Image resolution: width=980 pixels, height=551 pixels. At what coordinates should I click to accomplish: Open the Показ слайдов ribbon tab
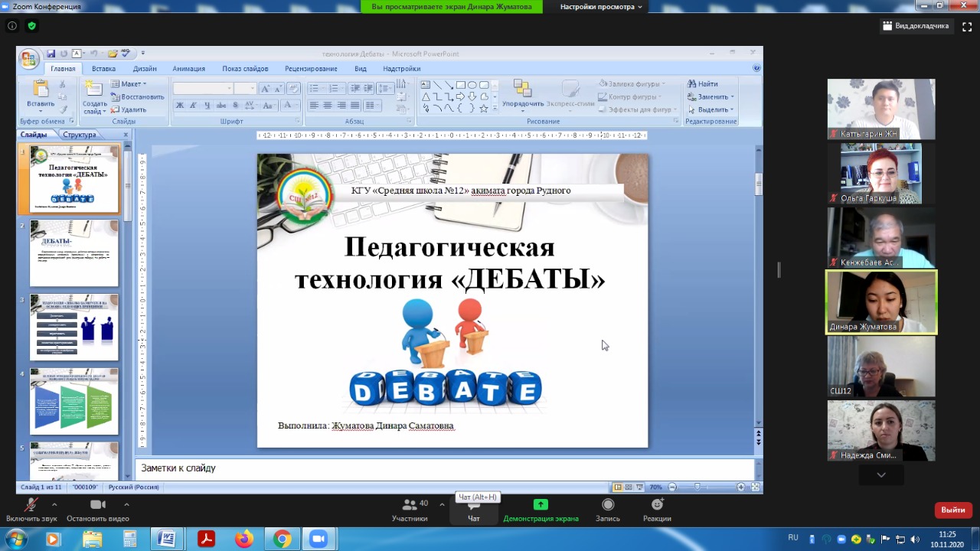pyautogui.click(x=245, y=69)
